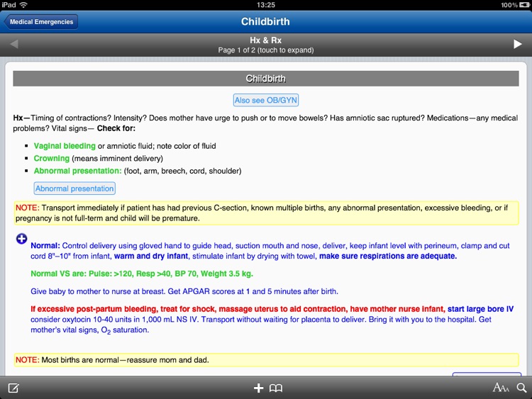Open the Also see OB/GYN link
532x399 pixels.
266,100
